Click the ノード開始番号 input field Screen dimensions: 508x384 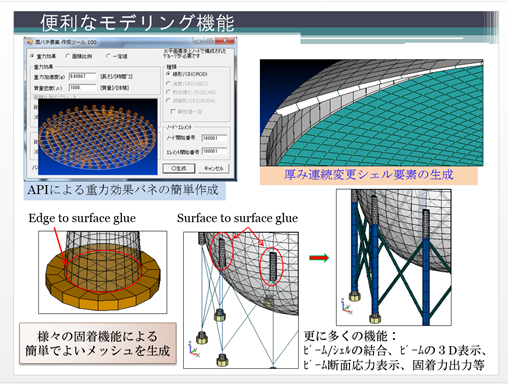(214, 138)
